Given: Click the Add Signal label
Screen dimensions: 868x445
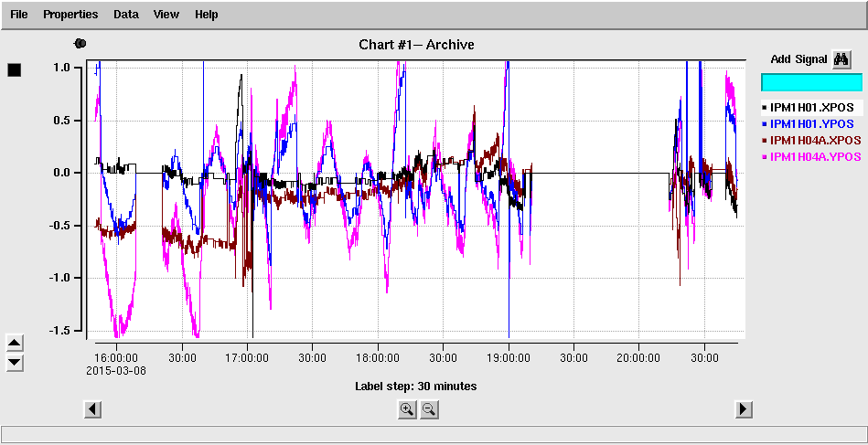Looking at the screenshot, I should (x=798, y=59).
